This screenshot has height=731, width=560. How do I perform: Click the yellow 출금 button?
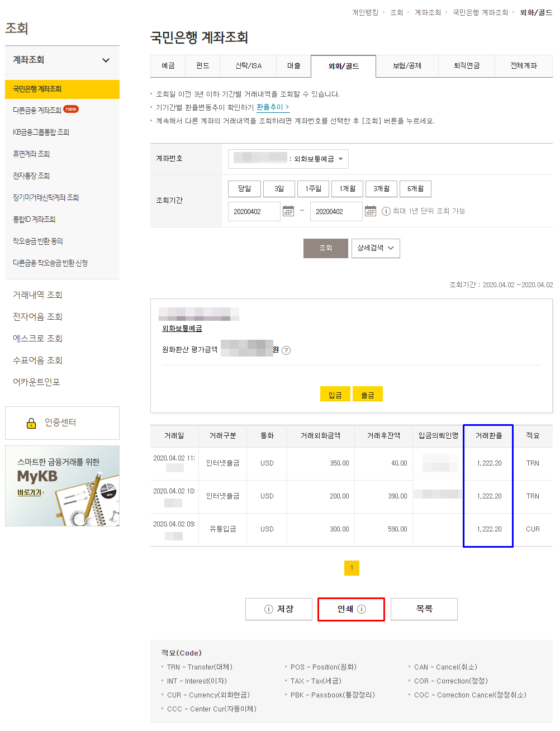point(368,394)
